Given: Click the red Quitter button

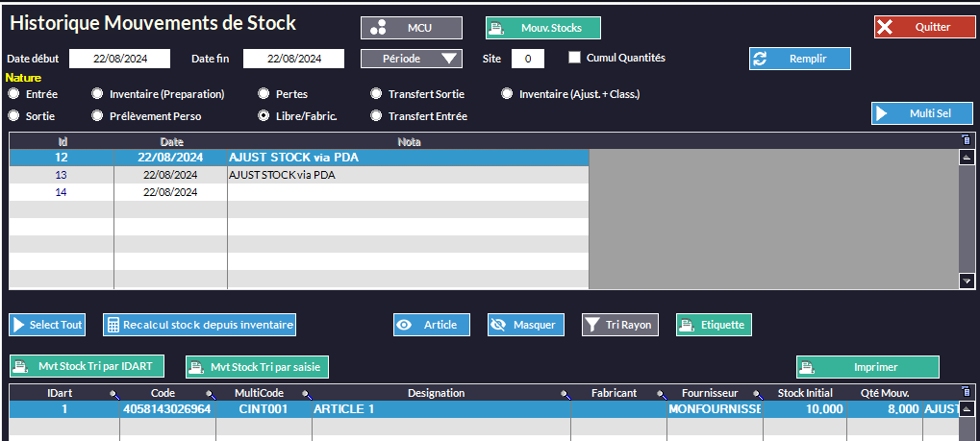Looking at the screenshot, I should [924, 28].
